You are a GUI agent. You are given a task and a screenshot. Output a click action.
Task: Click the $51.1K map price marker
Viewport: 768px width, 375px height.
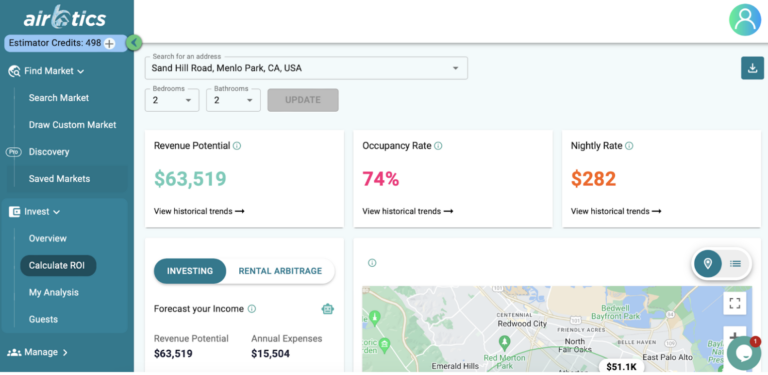(622, 367)
